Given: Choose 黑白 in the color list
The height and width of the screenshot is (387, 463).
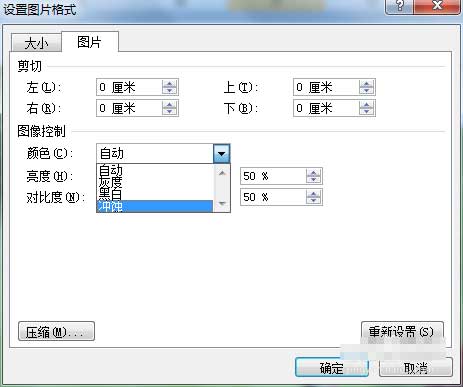Looking at the screenshot, I should 155,194.
